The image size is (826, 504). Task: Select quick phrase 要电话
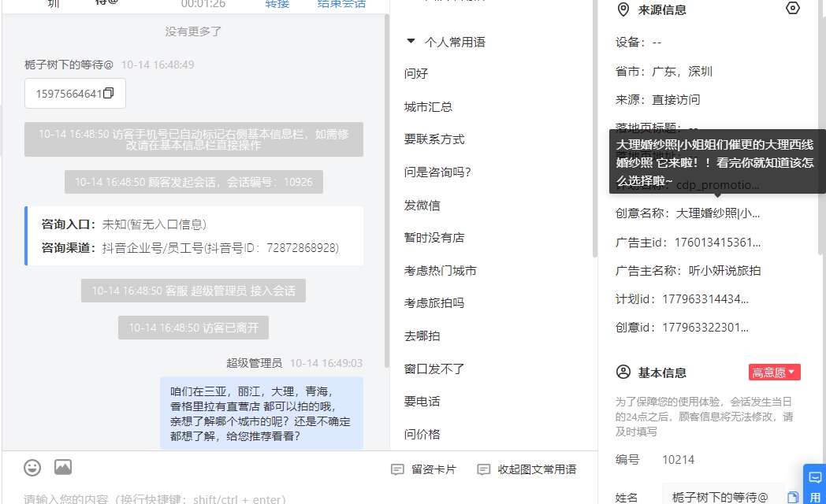pos(422,402)
